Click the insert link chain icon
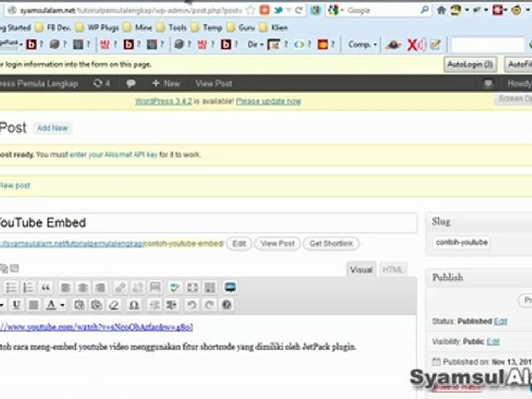The height and width of the screenshot is (399, 532). click(x=120, y=288)
